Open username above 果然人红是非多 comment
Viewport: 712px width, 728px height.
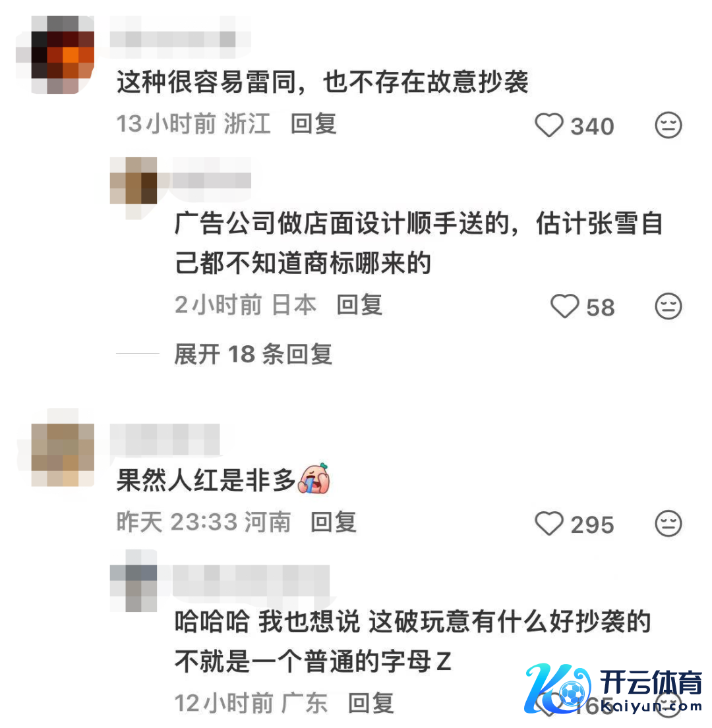pyautogui.click(x=165, y=439)
